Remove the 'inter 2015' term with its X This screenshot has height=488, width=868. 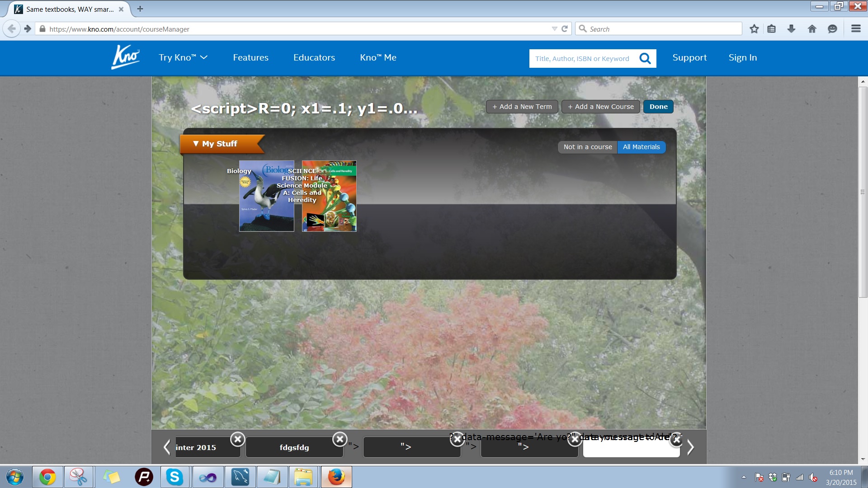(x=237, y=439)
